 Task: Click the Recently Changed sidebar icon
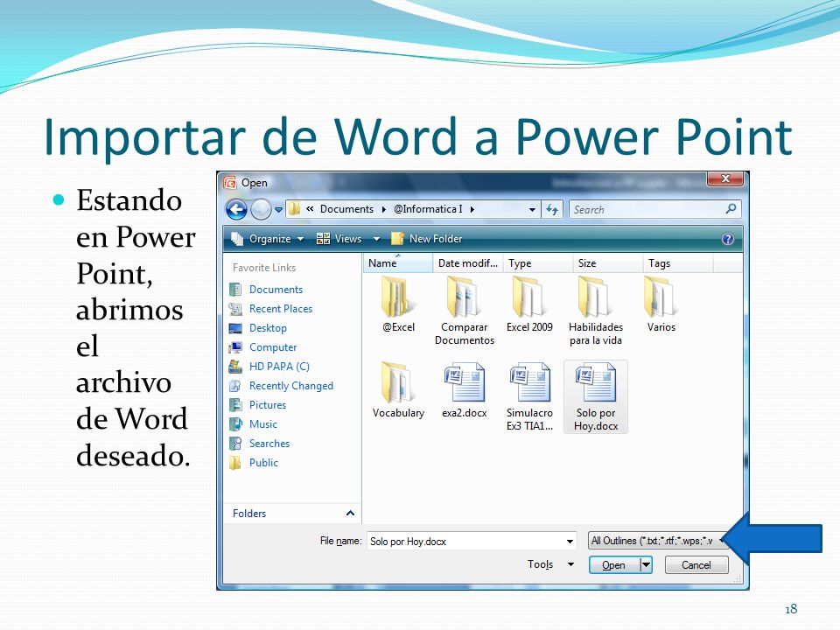pyautogui.click(x=235, y=386)
